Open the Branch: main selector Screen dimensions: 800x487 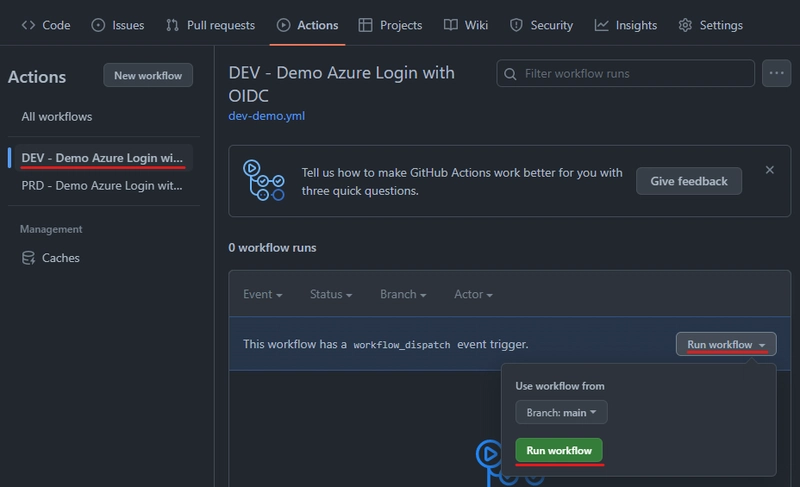[x=561, y=413]
